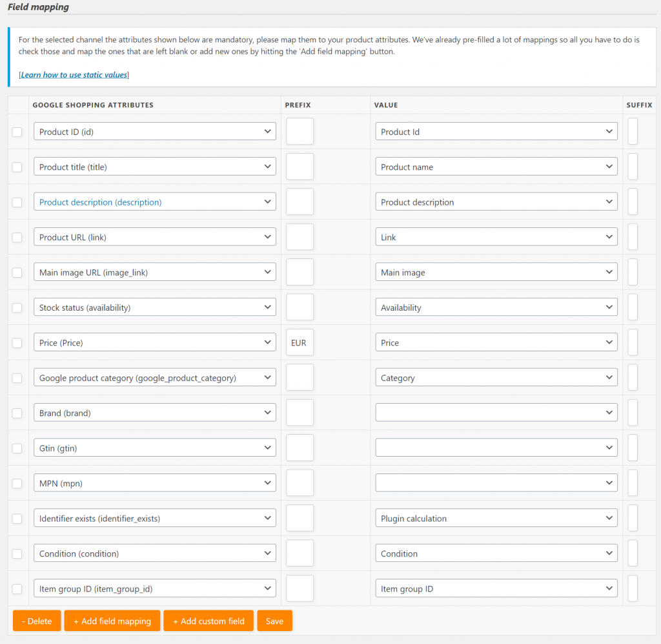Open the Price (Price) attribute dropdown

[155, 342]
